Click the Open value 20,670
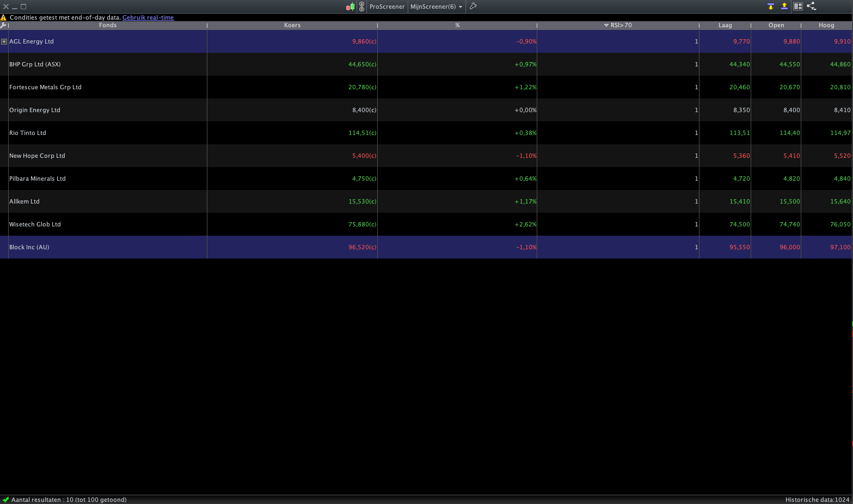 (x=790, y=87)
